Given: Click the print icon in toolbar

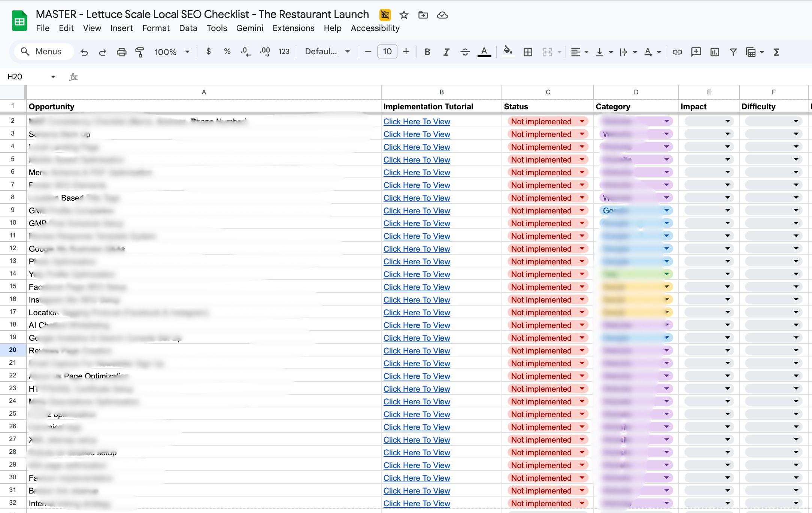Looking at the screenshot, I should tap(121, 52).
